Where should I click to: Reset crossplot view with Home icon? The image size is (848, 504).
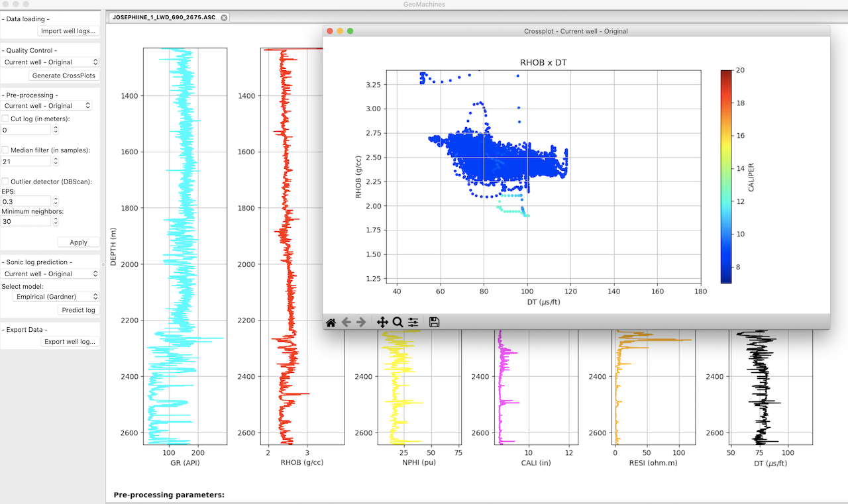point(331,322)
